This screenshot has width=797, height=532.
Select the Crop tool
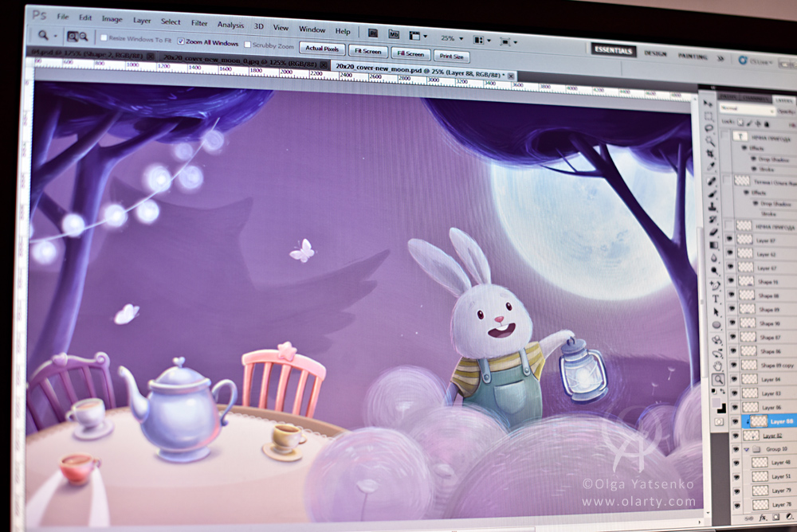click(710, 154)
